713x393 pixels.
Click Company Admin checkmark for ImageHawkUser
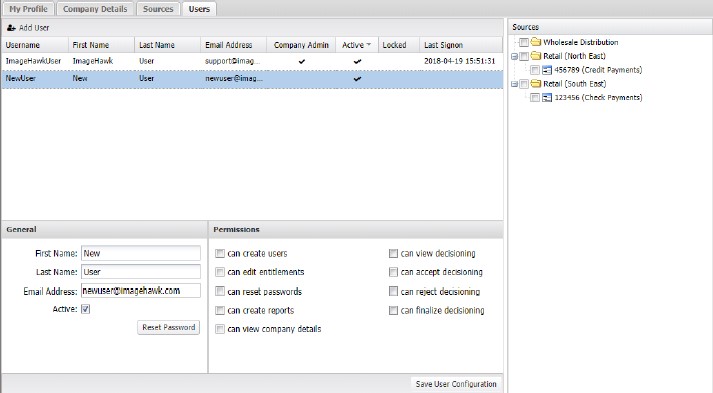pyautogui.click(x=301, y=61)
